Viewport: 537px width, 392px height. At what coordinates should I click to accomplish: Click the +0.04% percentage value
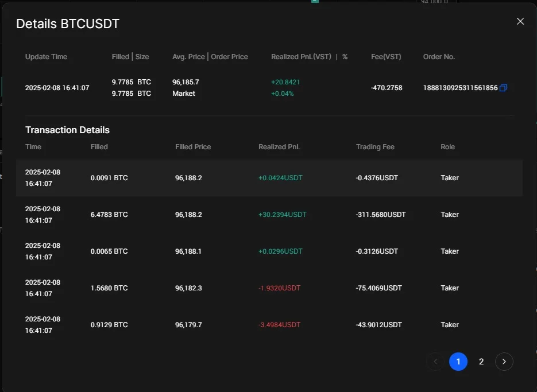point(283,94)
